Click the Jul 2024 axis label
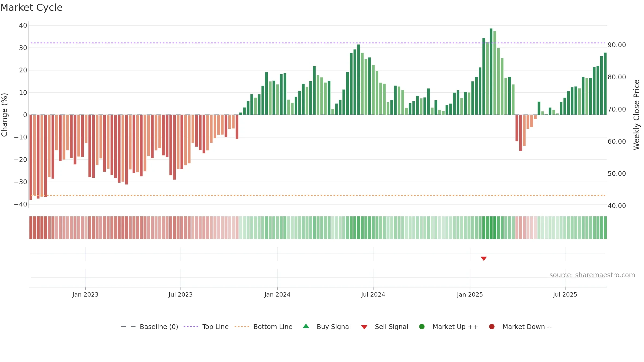This screenshot has width=644, height=362. click(x=373, y=294)
